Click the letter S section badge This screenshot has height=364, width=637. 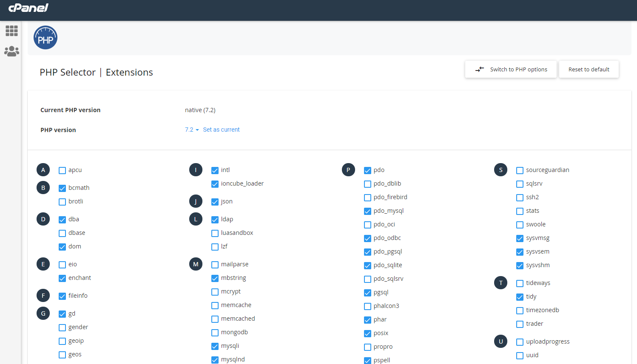click(500, 169)
